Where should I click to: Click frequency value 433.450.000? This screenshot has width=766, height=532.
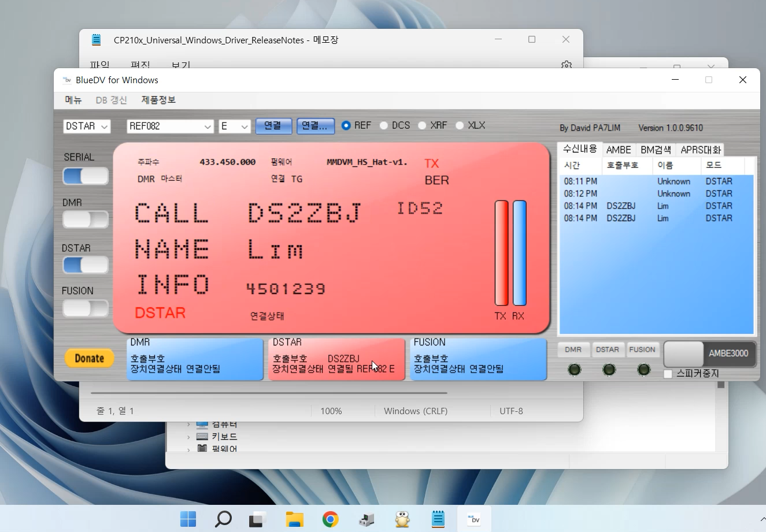pyautogui.click(x=228, y=162)
